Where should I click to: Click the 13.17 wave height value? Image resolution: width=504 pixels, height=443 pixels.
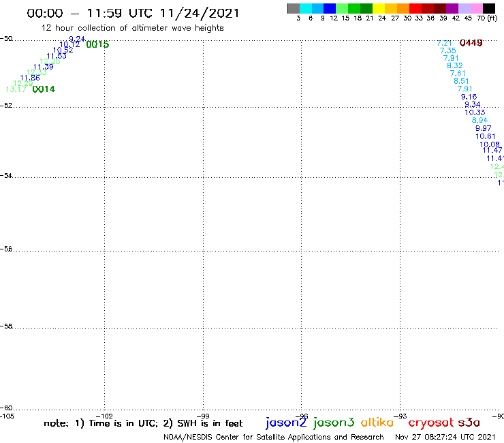pos(16,89)
